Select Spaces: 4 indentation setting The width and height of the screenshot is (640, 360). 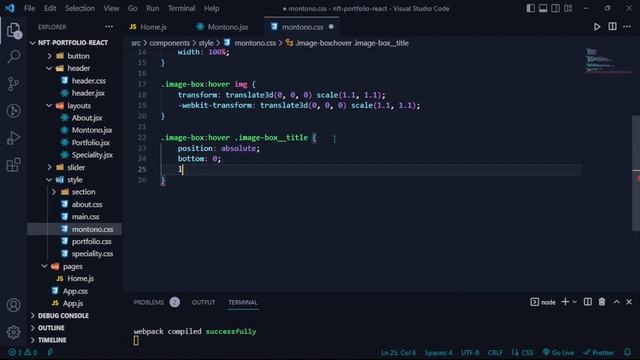(438, 353)
